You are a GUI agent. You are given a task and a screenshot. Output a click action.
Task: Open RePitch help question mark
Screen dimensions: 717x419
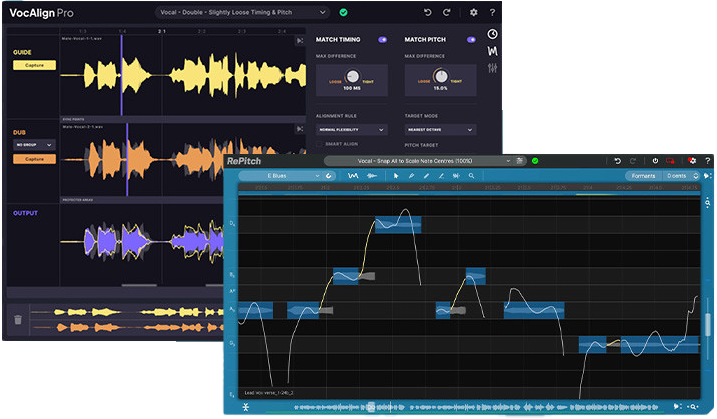(707, 161)
